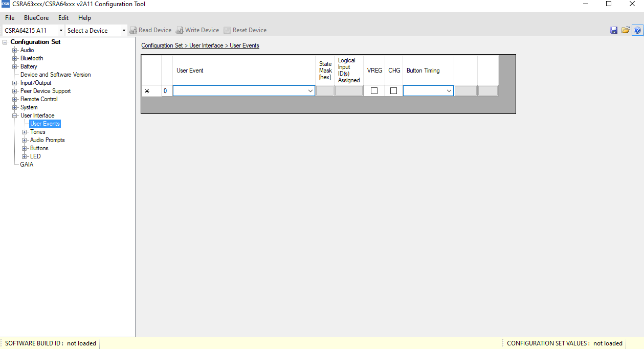Click the Read Device toolbar icon
The width and height of the screenshot is (644, 349).
click(x=134, y=30)
